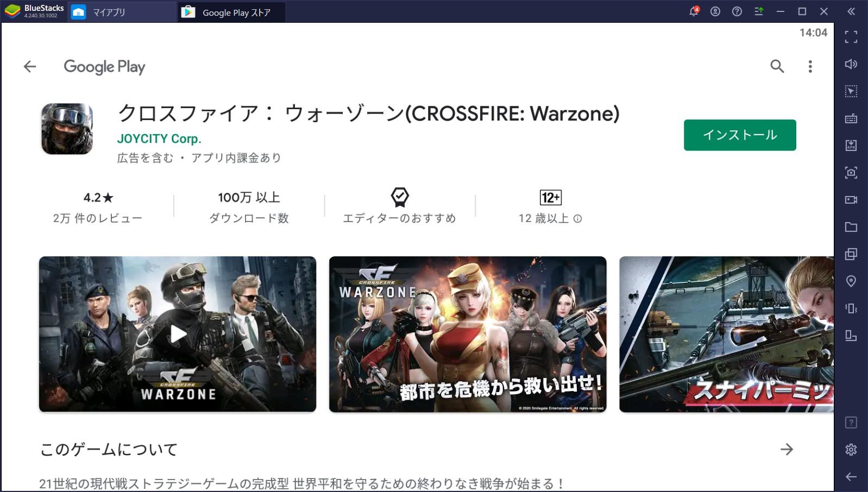Open BlueStacks settings gear

851,450
